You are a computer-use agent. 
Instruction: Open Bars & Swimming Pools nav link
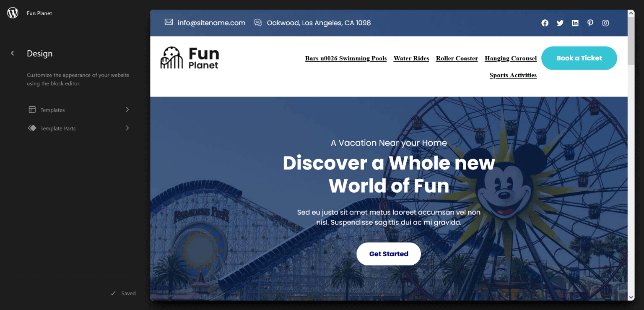click(x=346, y=58)
